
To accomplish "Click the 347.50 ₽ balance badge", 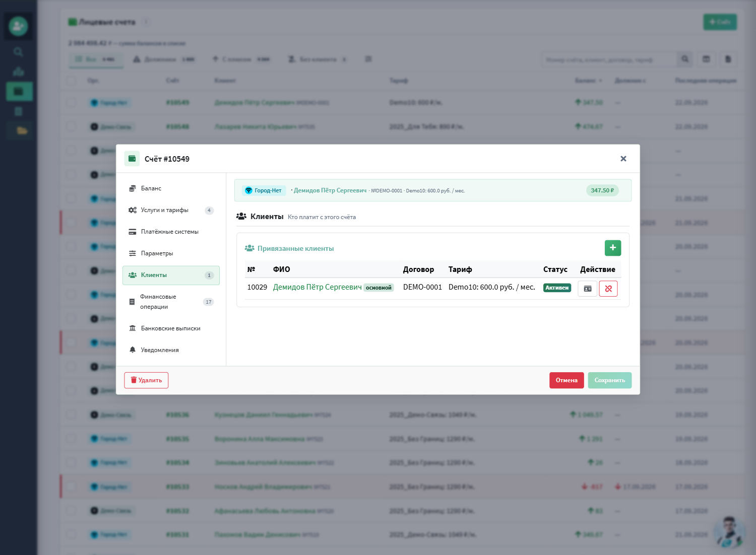I will click(x=602, y=190).
